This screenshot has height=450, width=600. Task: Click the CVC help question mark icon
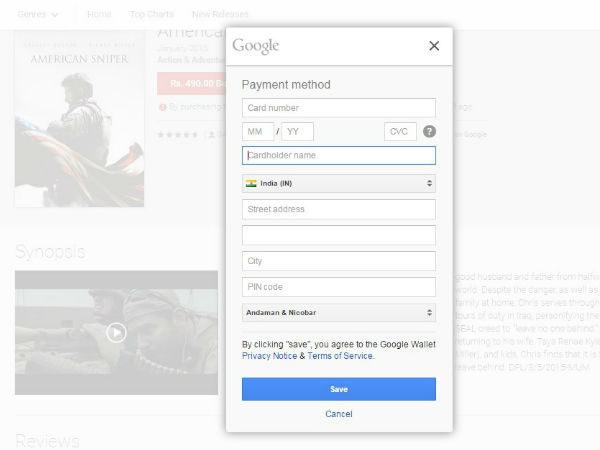(x=429, y=132)
